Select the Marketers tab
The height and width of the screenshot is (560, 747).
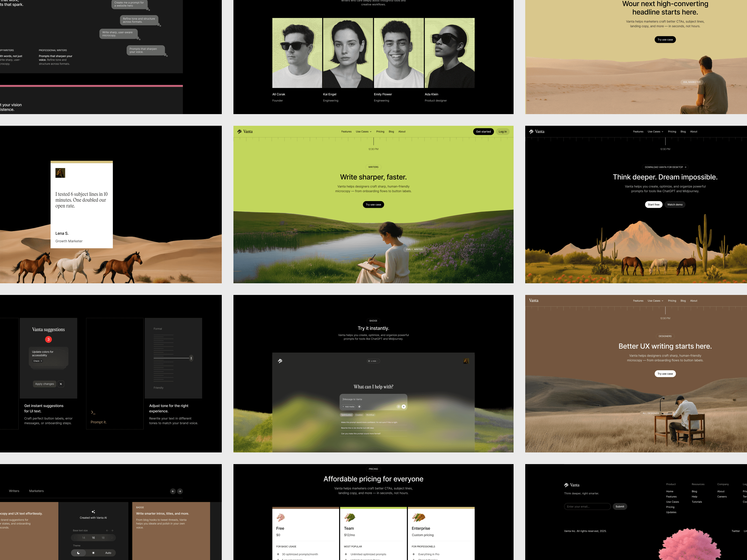point(36,491)
